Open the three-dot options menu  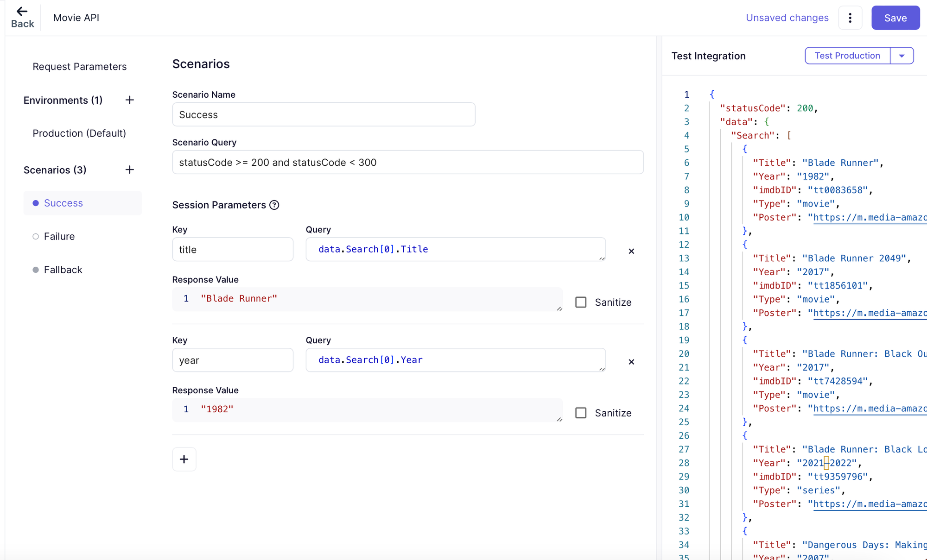tap(850, 18)
